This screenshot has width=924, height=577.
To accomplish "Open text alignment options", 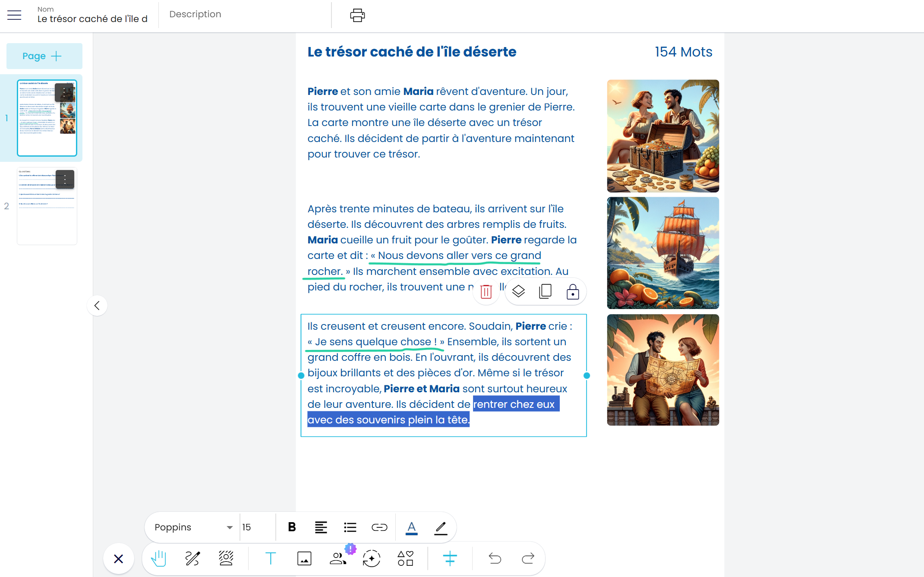I will [x=321, y=527].
